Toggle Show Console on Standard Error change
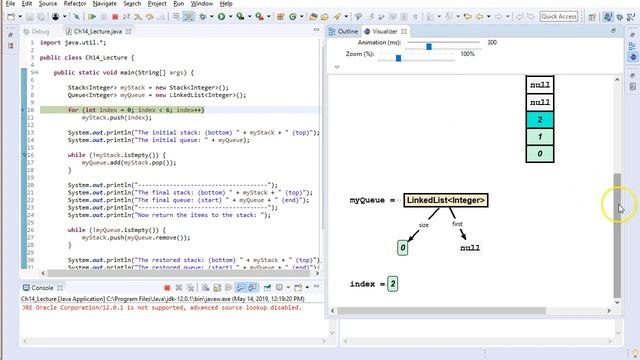This screenshot has width=640, height=360. tap(252, 288)
